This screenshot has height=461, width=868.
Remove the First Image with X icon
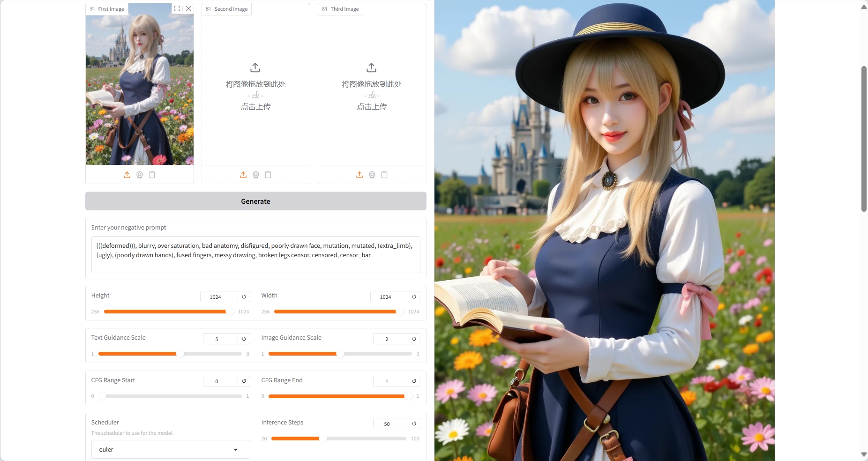pos(188,8)
